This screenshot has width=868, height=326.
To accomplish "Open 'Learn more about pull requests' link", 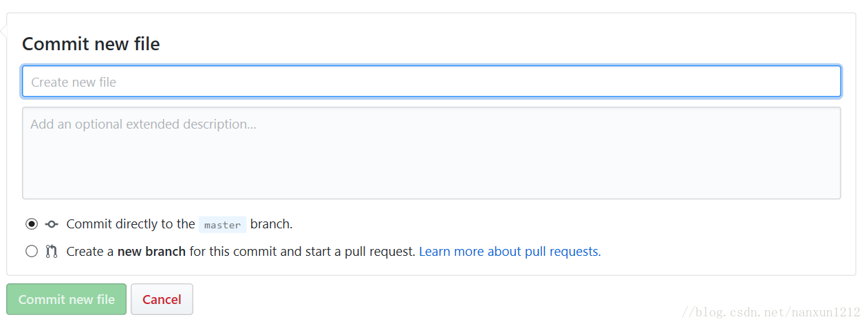I will 510,252.
